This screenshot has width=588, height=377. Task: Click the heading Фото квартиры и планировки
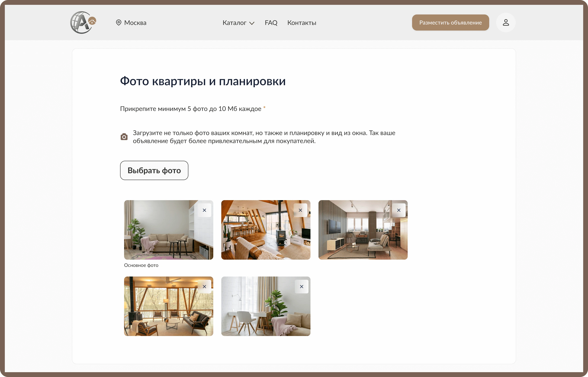click(203, 81)
